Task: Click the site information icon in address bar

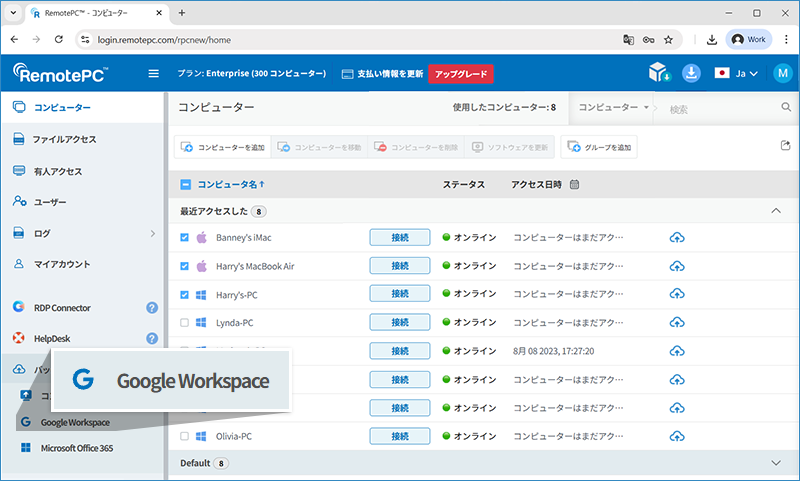Action: (x=85, y=39)
